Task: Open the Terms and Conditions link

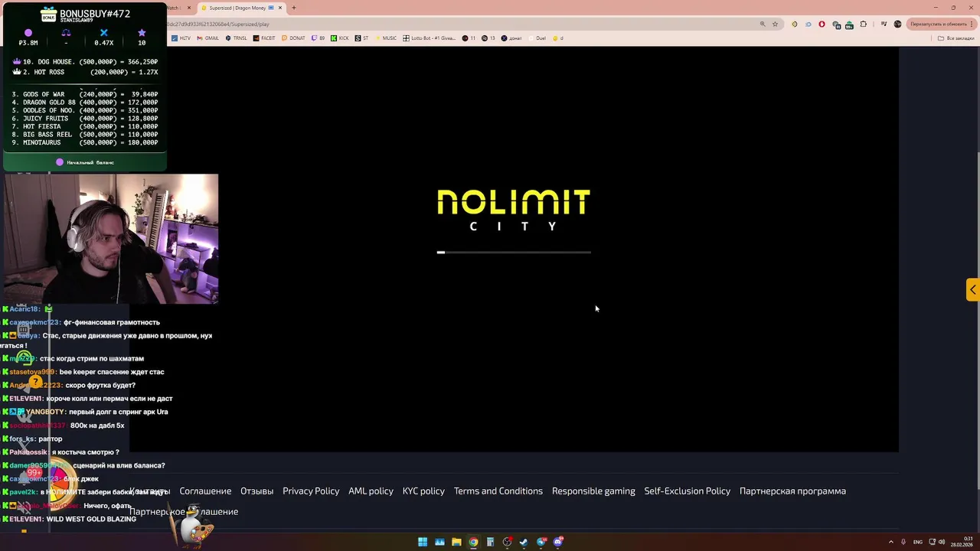Action: 498,491
